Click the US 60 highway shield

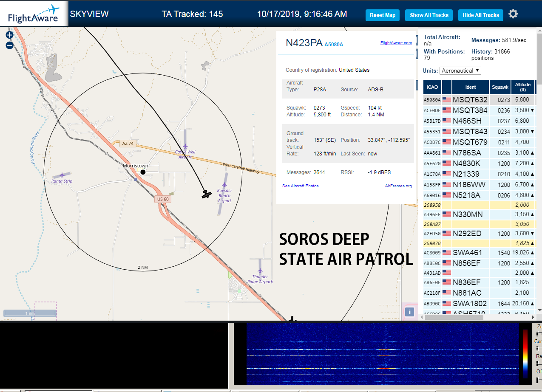click(x=163, y=199)
